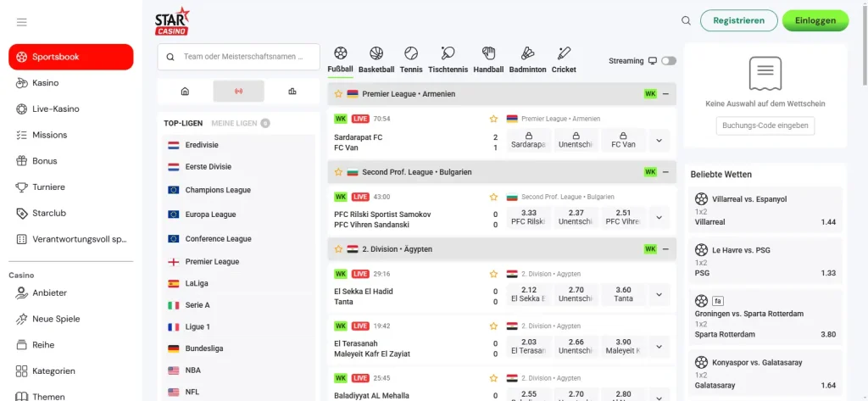The height and width of the screenshot is (401, 868).
Task: Collapse the Premier League Armenien section
Action: pyautogui.click(x=665, y=94)
